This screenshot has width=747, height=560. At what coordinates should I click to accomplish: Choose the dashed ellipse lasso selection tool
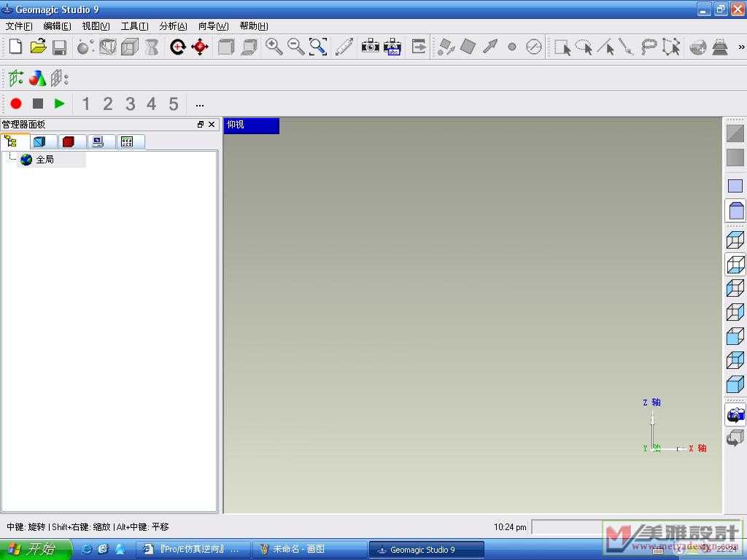(584, 47)
